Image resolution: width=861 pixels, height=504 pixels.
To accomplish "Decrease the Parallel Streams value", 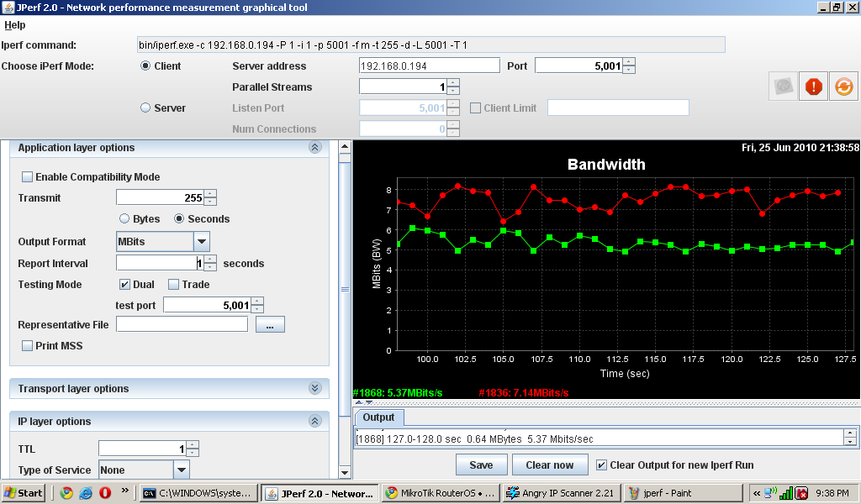I will [x=453, y=91].
